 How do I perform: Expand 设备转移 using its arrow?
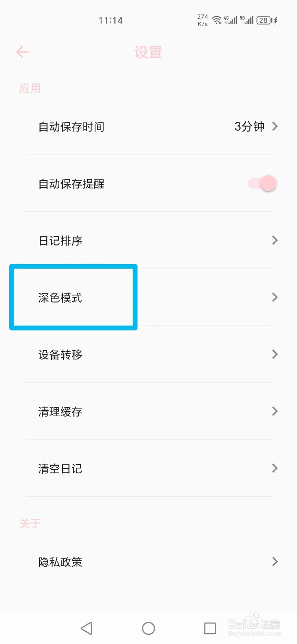tap(275, 354)
